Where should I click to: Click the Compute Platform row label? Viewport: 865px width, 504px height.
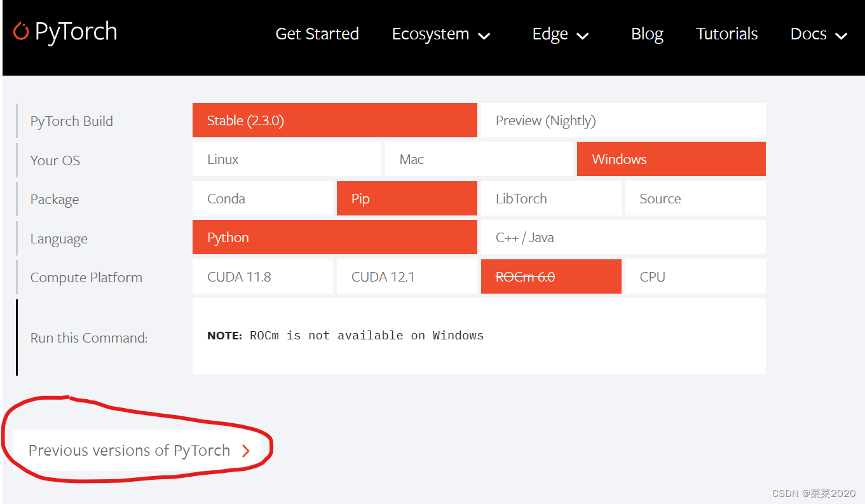pyautogui.click(x=86, y=278)
